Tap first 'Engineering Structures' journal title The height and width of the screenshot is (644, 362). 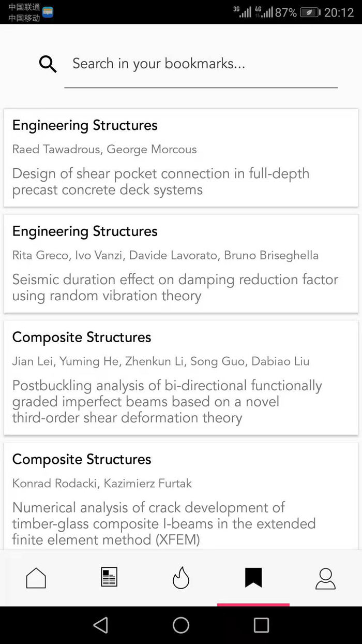(85, 125)
